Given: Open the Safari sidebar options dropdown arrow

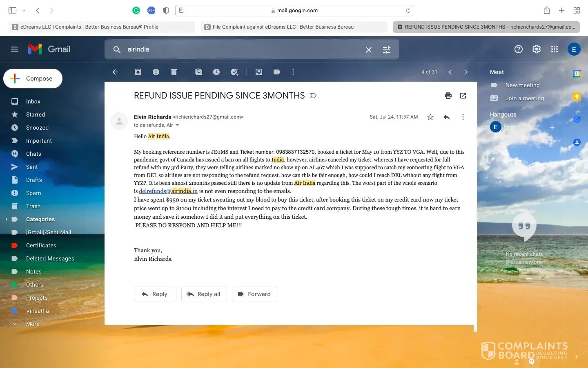Looking at the screenshot, I should pyautogui.click(x=24, y=11).
